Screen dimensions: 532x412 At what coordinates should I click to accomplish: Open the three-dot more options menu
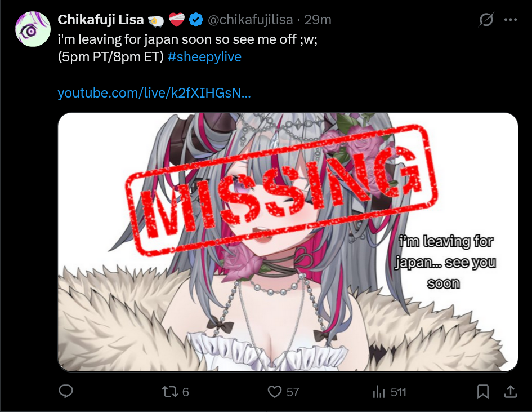[510, 20]
